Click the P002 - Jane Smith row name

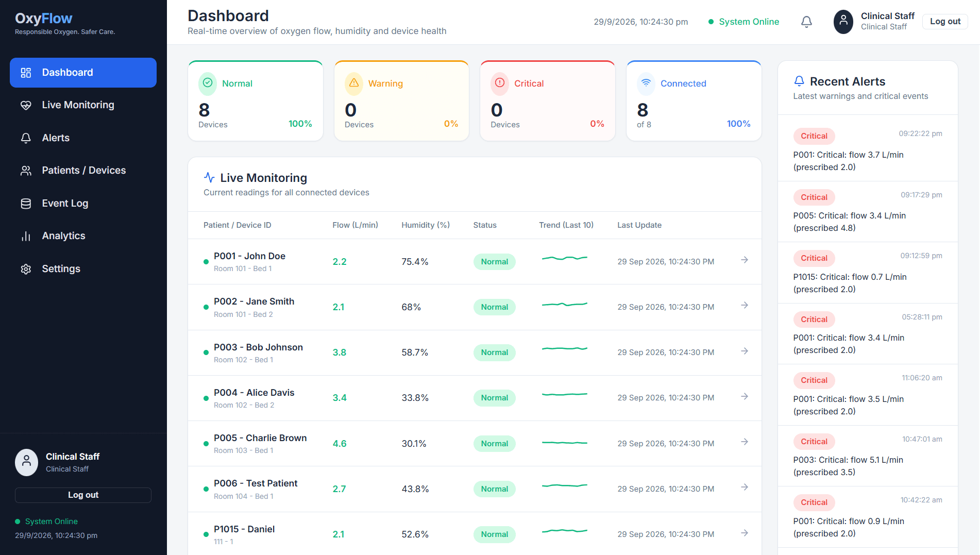[x=254, y=301]
